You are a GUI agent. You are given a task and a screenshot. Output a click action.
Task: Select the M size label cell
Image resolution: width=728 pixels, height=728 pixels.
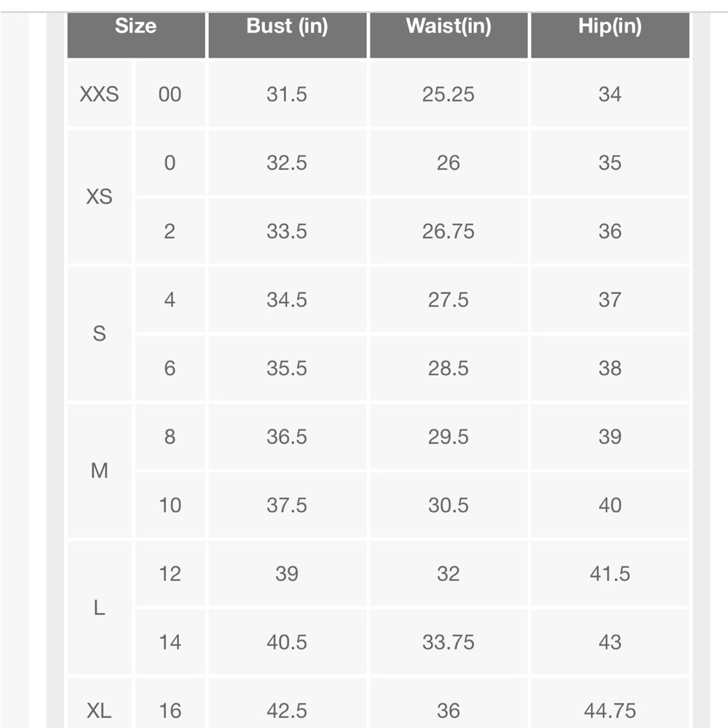tap(99, 471)
